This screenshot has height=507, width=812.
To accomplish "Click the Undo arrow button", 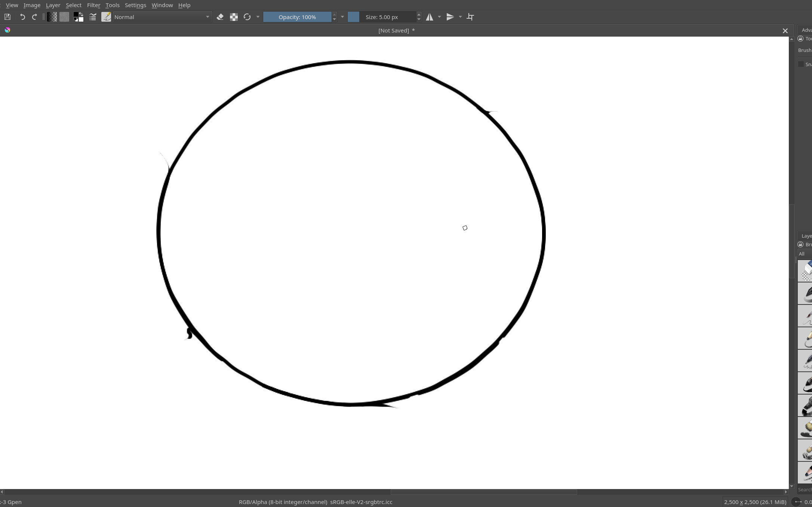I will (x=22, y=17).
